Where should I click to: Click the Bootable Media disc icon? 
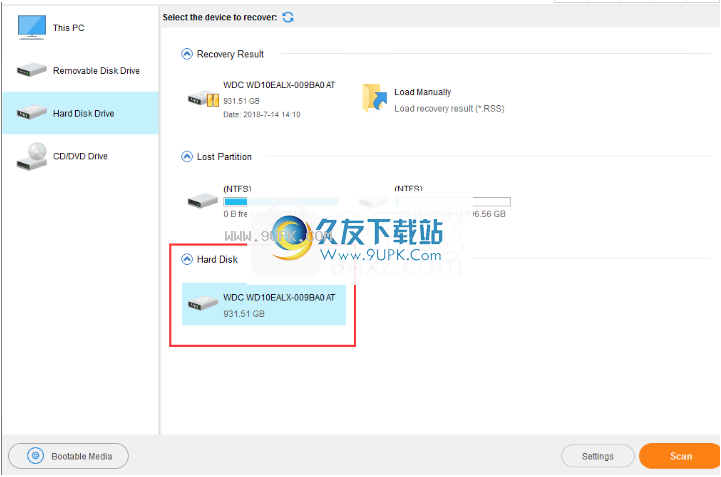click(35, 456)
